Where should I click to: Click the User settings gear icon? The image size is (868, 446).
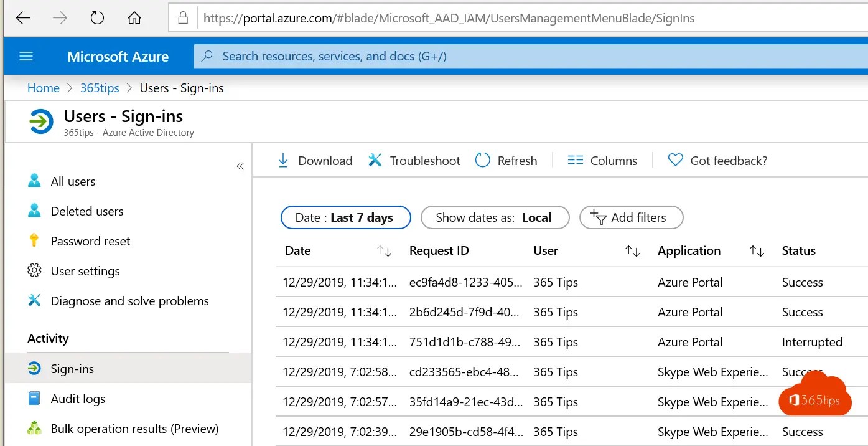point(34,271)
